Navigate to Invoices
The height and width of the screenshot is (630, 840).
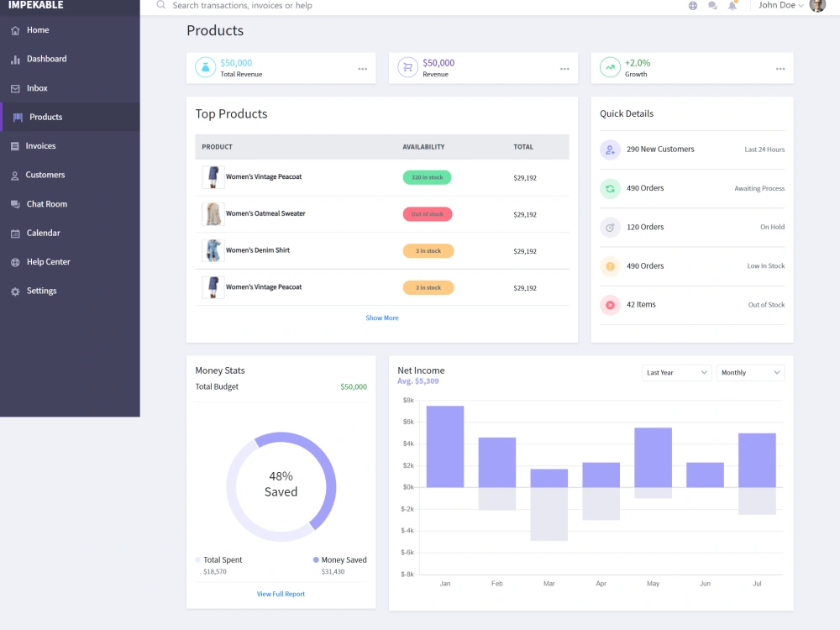[x=70, y=146]
